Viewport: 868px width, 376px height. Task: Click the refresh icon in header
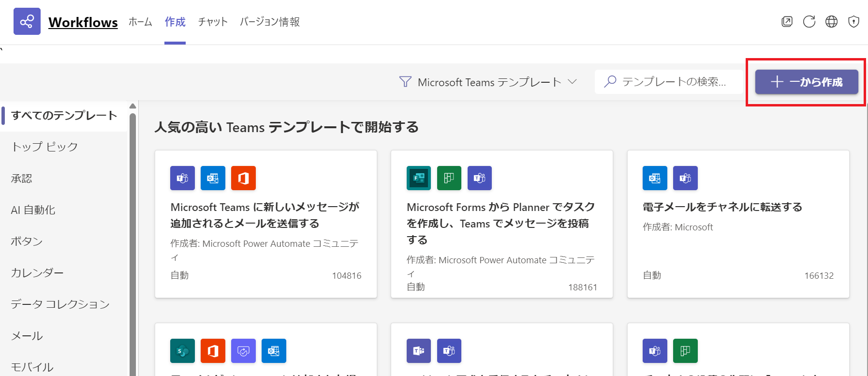click(809, 21)
